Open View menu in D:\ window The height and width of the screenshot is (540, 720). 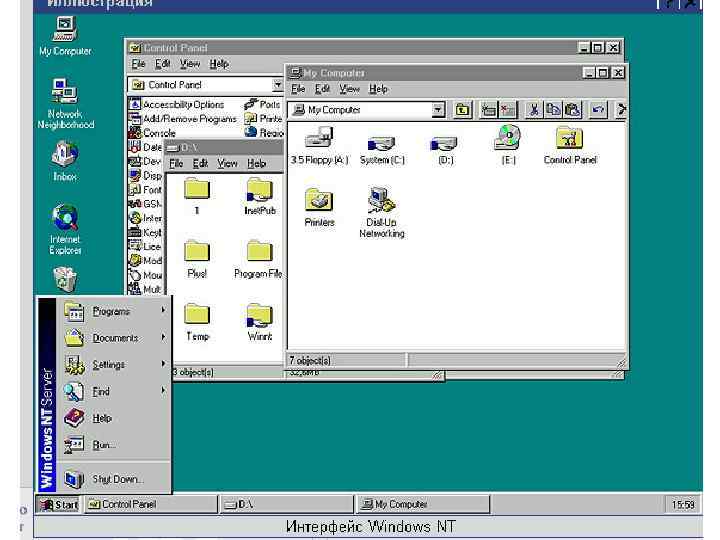coord(227,163)
